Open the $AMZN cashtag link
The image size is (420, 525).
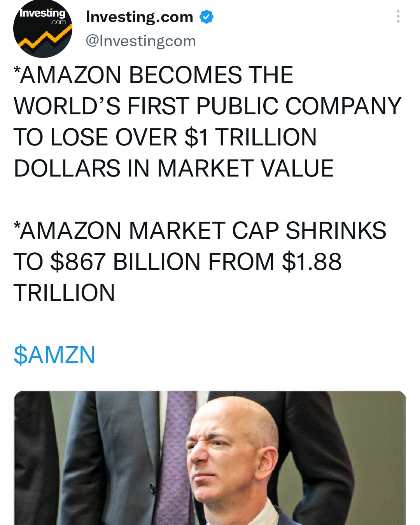point(54,355)
